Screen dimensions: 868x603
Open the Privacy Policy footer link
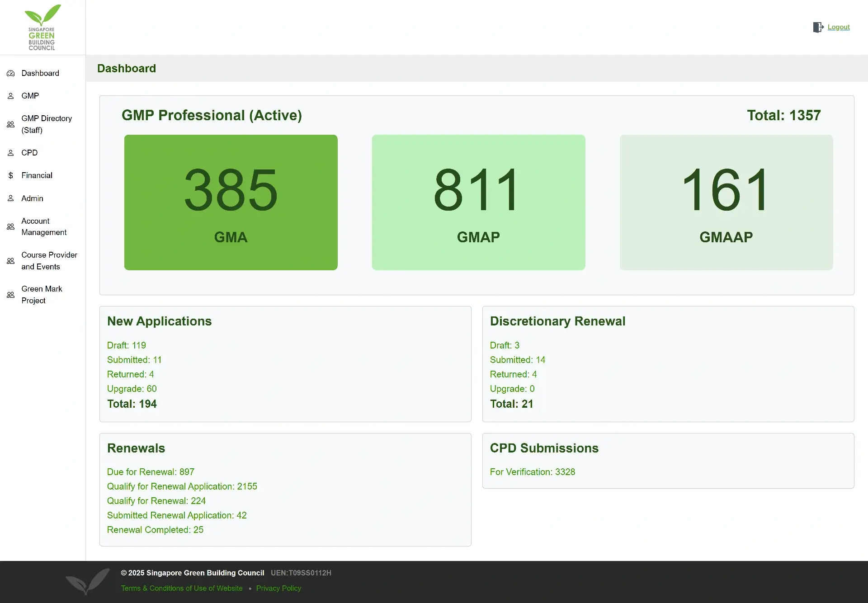(278, 588)
